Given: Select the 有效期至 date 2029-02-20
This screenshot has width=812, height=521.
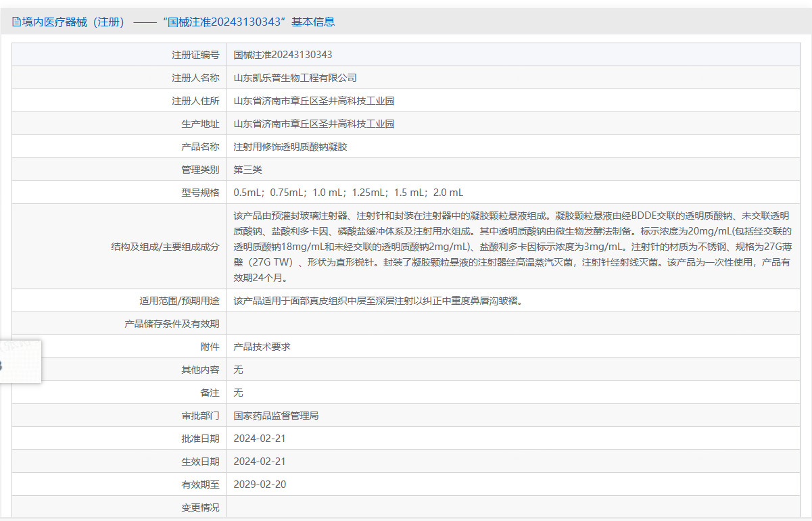Looking at the screenshot, I should (260, 484).
